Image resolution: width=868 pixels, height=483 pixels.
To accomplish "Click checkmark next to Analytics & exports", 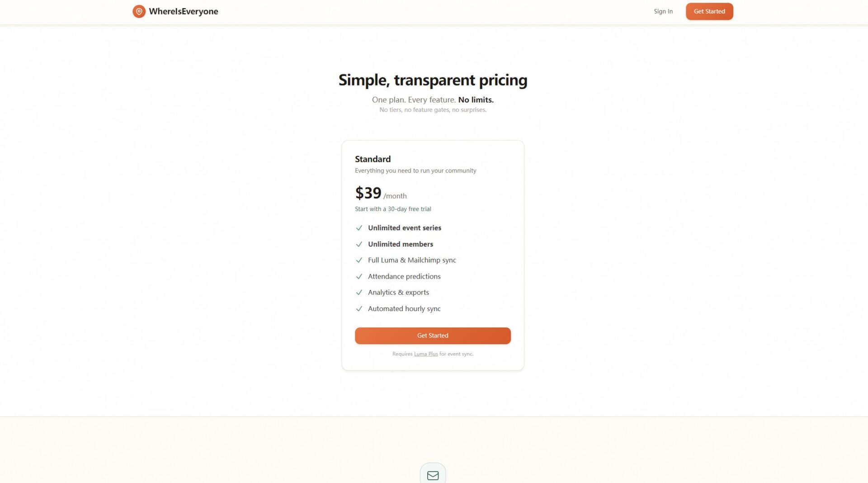I will point(359,293).
